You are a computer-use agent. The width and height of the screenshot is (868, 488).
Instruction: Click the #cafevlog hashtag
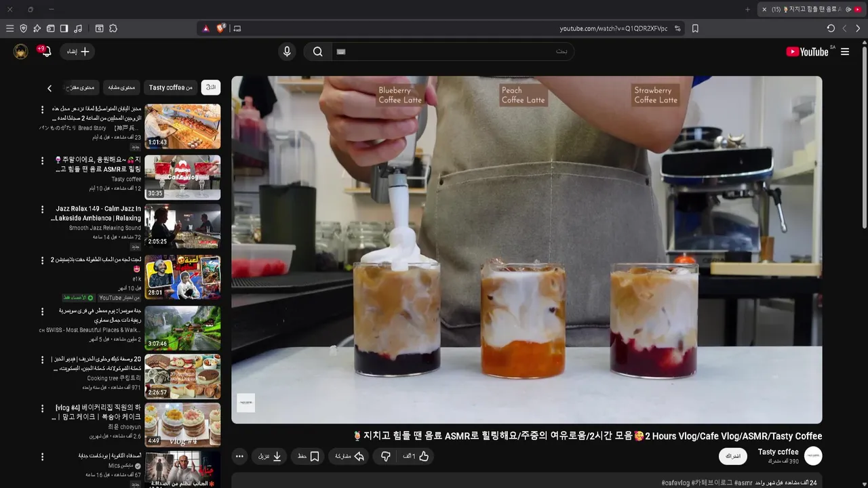[x=675, y=483]
